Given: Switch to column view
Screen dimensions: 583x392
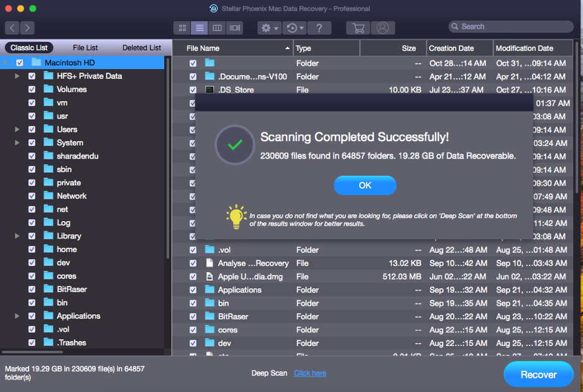Looking at the screenshot, I should click(217, 28).
